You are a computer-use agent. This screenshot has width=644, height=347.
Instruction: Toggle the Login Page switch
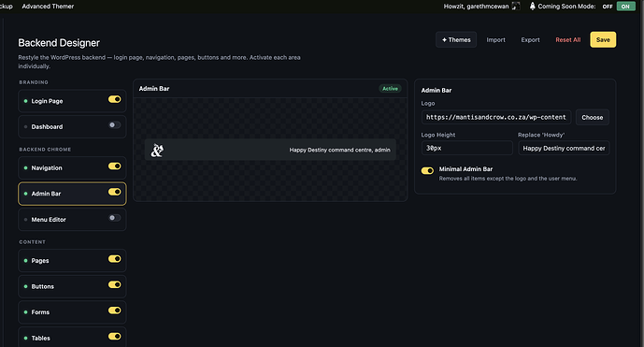[115, 99]
